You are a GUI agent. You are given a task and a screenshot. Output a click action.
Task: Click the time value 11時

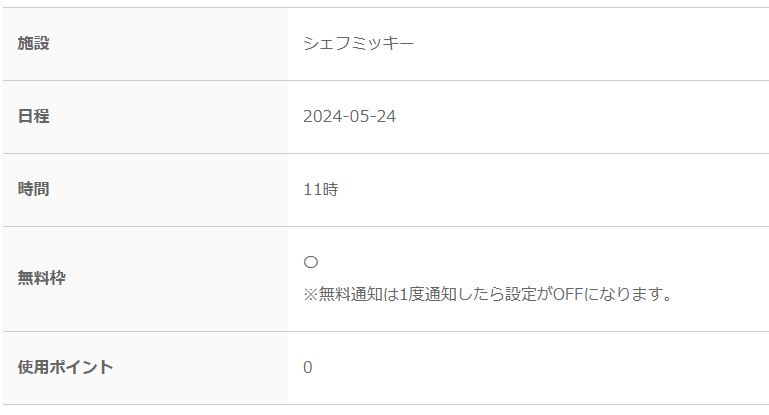tap(321, 189)
